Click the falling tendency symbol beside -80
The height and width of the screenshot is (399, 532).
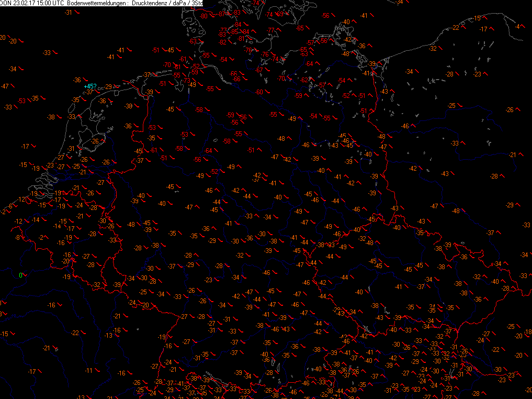pyautogui.click(x=213, y=16)
